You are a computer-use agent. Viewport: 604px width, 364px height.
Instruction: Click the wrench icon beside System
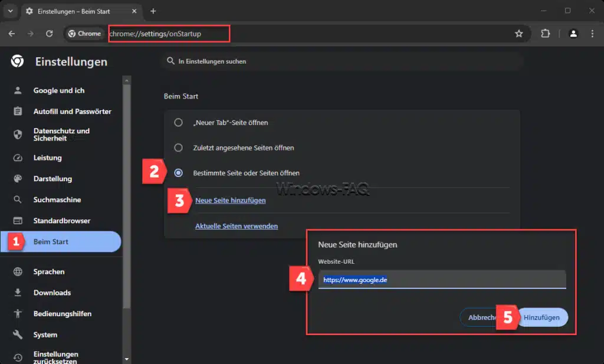click(18, 335)
